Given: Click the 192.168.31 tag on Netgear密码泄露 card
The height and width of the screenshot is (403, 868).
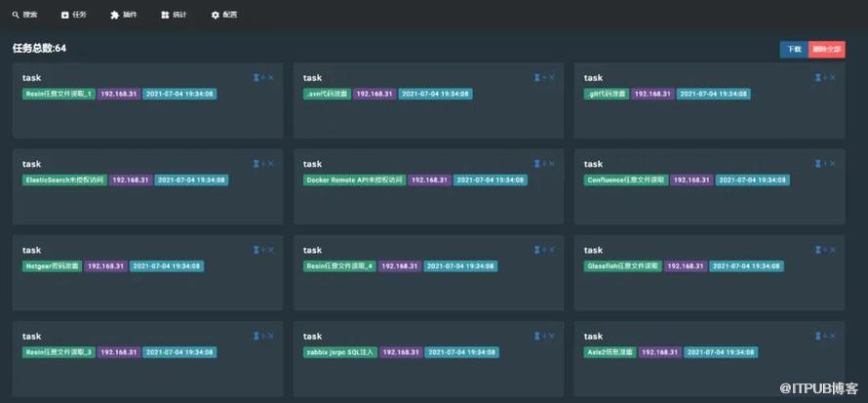Looking at the screenshot, I should (104, 265).
